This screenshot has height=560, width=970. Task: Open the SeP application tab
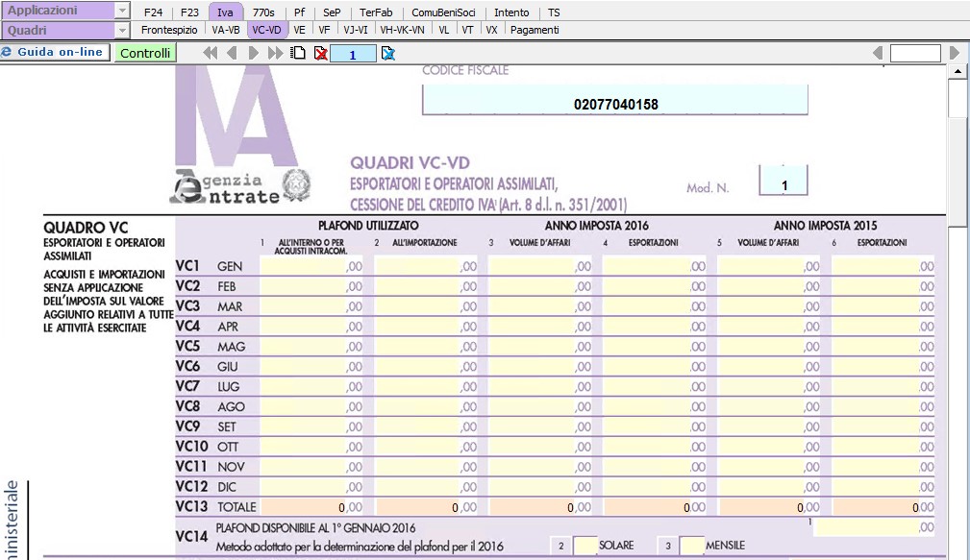click(x=332, y=12)
